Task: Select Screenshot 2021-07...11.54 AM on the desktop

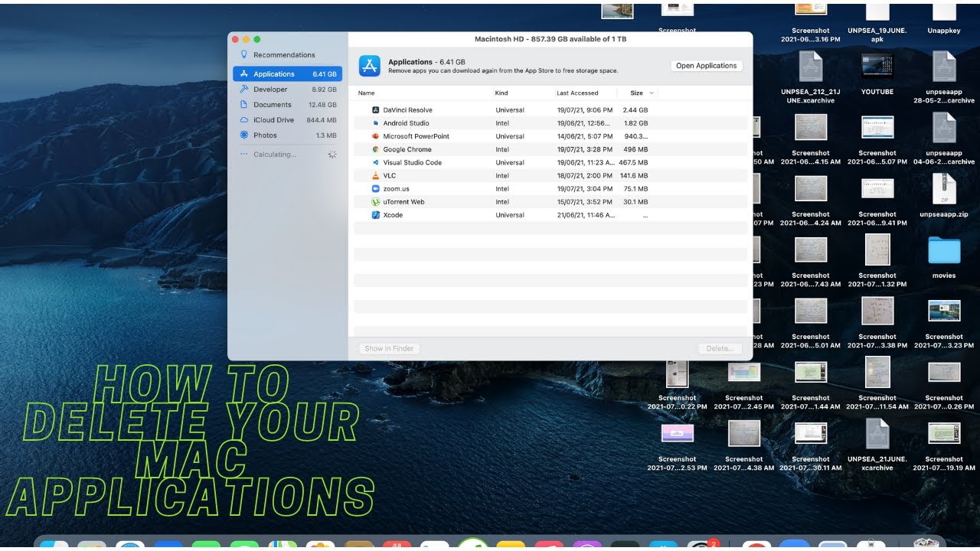Action: (x=877, y=383)
